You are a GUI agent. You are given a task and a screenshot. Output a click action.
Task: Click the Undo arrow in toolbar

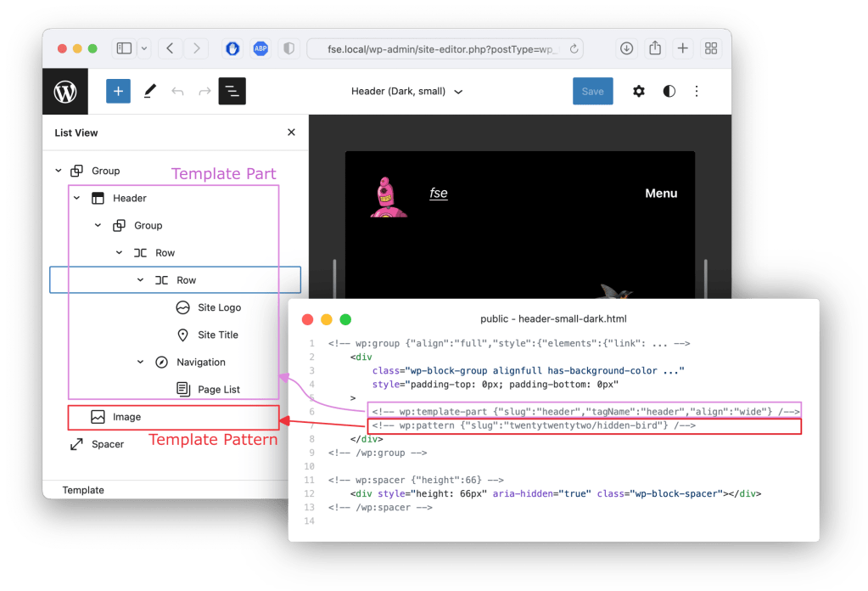(177, 92)
